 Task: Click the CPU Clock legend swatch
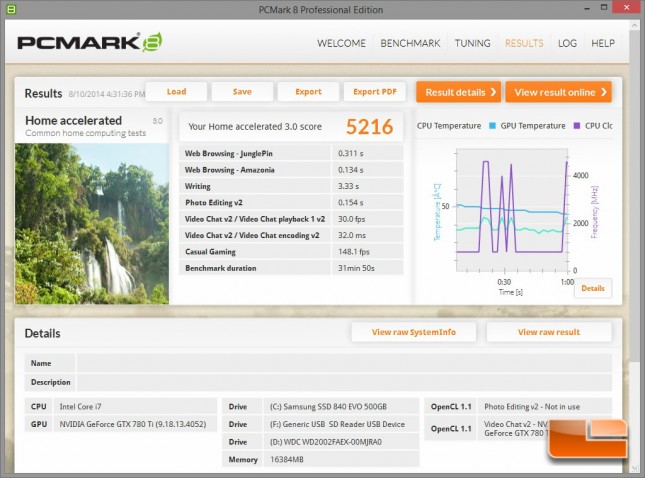click(x=577, y=126)
